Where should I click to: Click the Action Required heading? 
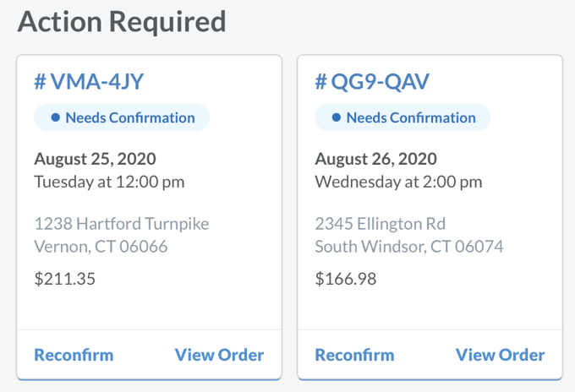(122, 21)
